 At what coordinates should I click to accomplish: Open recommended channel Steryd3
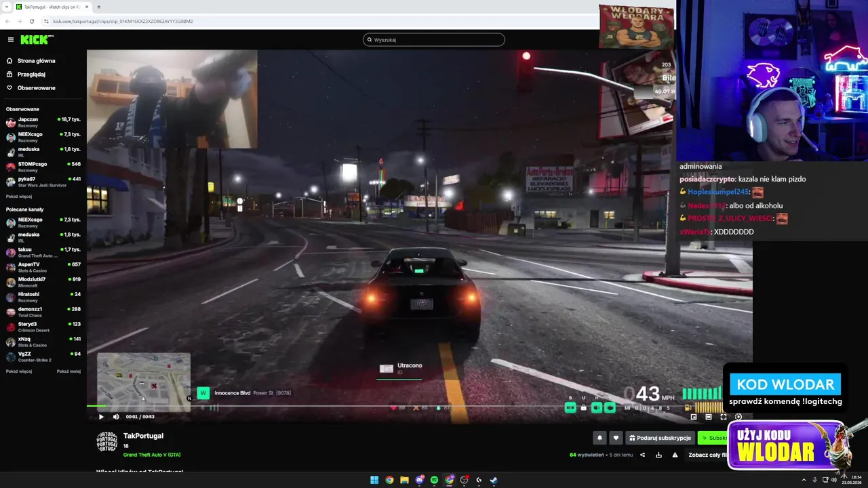click(43, 327)
